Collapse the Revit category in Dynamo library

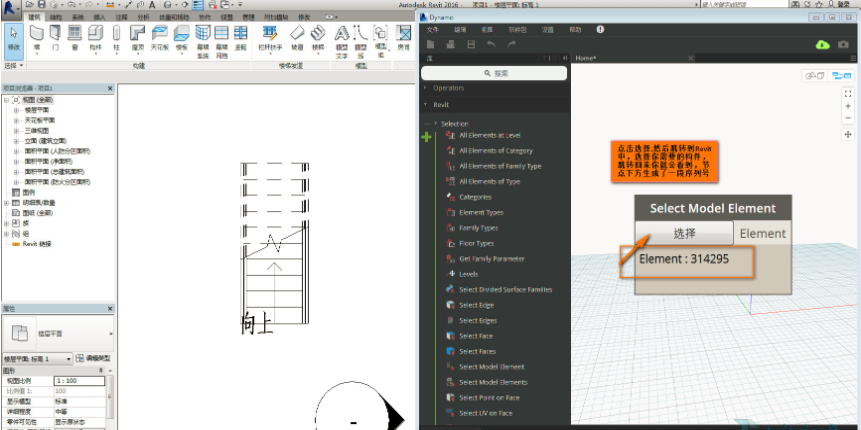pyautogui.click(x=425, y=104)
